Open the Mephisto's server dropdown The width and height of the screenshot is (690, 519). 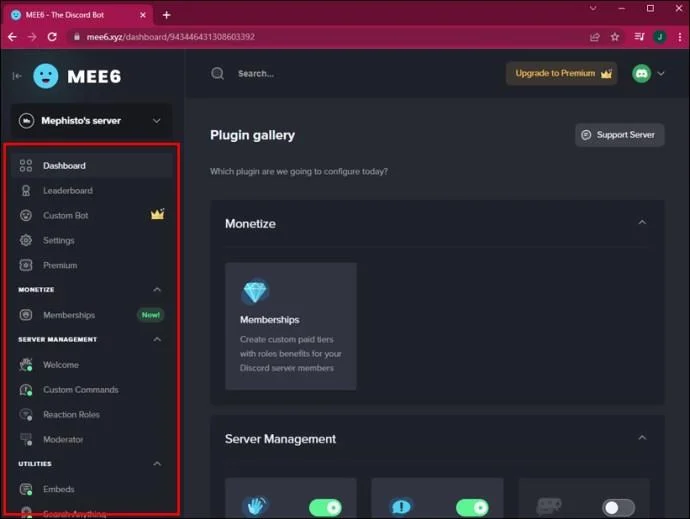91,121
